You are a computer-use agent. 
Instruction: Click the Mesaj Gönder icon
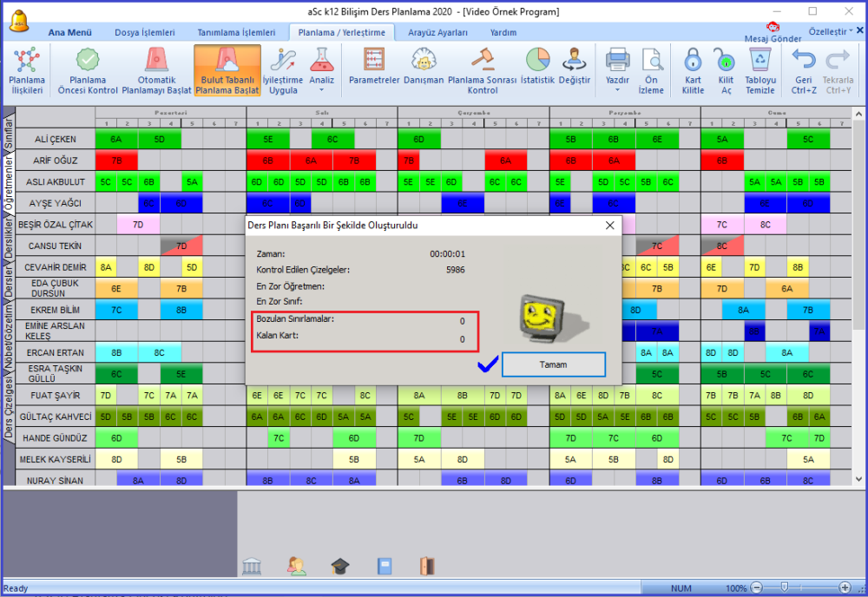(x=773, y=33)
